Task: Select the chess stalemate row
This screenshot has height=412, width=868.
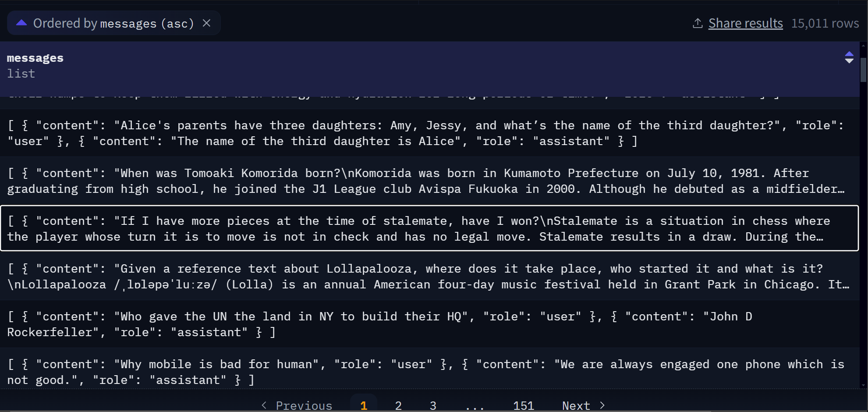Action: [x=429, y=228]
